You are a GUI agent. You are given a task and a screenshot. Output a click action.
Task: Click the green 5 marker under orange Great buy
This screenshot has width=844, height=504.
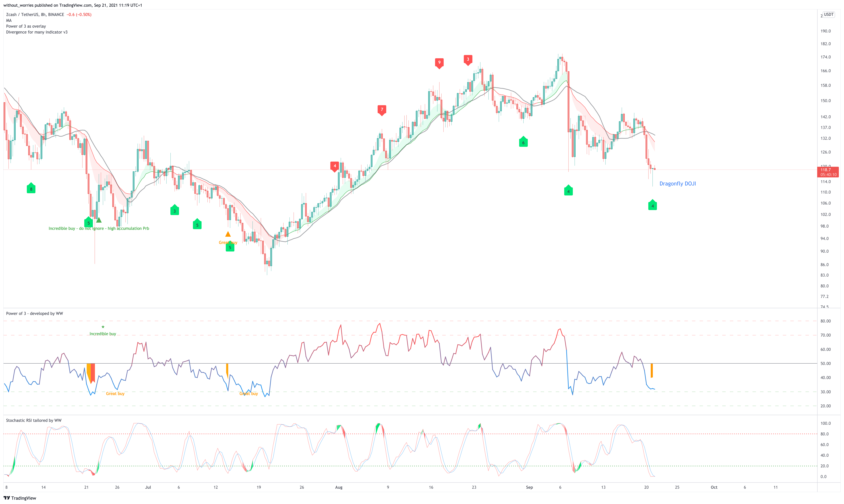point(230,246)
